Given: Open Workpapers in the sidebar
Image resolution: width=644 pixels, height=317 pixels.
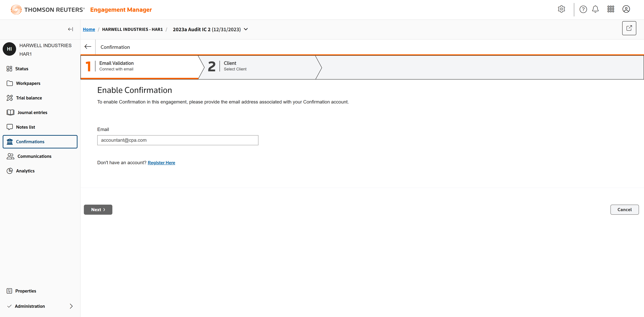Looking at the screenshot, I should click(28, 83).
